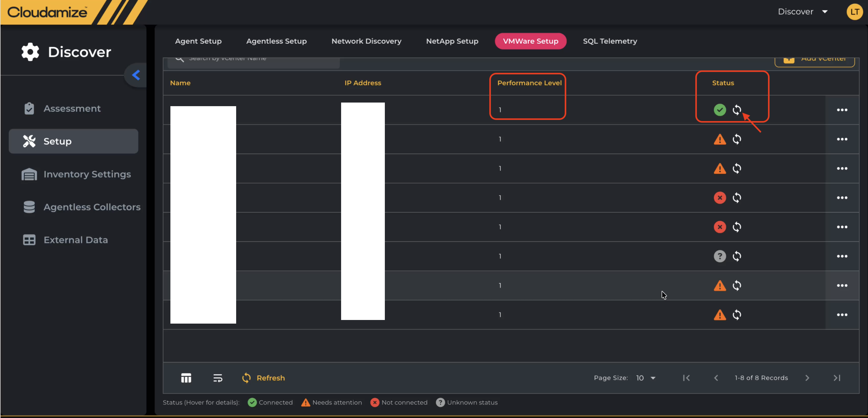Sort by the Status column header
This screenshot has height=418, width=868.
click(723, 83)
